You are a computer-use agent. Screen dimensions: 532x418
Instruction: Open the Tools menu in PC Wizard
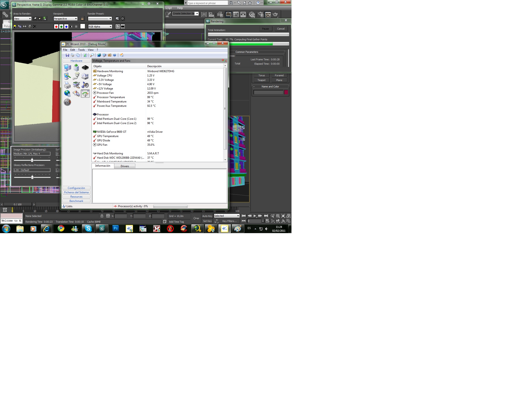point(81,50)
